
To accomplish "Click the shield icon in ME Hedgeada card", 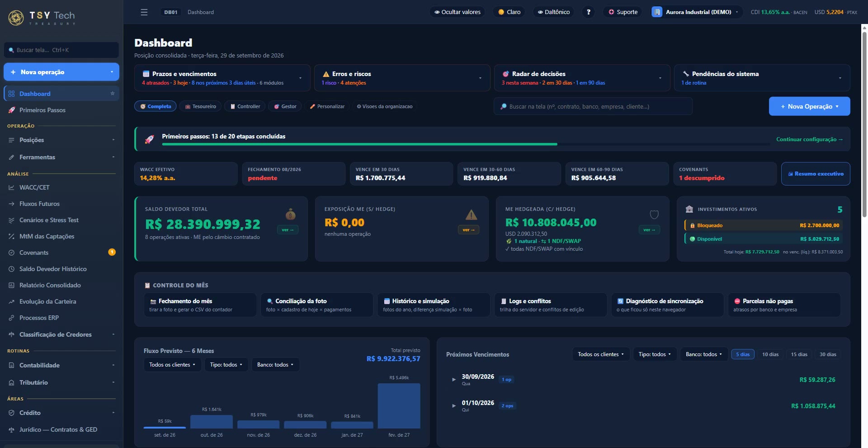I will 654,214.
